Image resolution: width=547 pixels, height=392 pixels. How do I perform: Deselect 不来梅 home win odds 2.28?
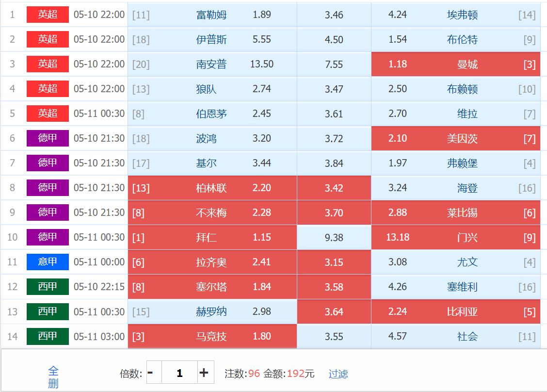tap(212, 213)
